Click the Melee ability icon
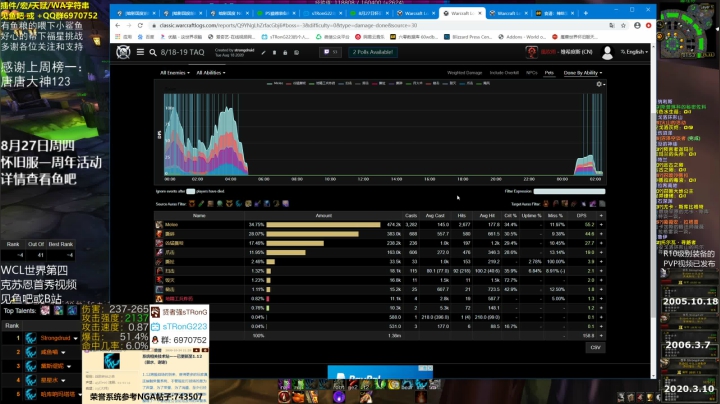The width and height of the screenshot is (720, 404). tap(159, 224)
